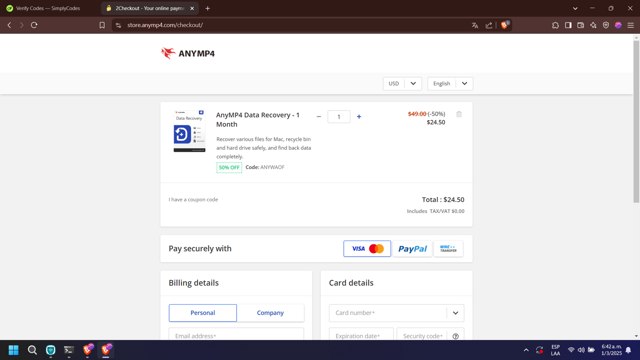Open Leo AI sparkle icon
This screenshot has width=640, height=360.
coord(593,25)
